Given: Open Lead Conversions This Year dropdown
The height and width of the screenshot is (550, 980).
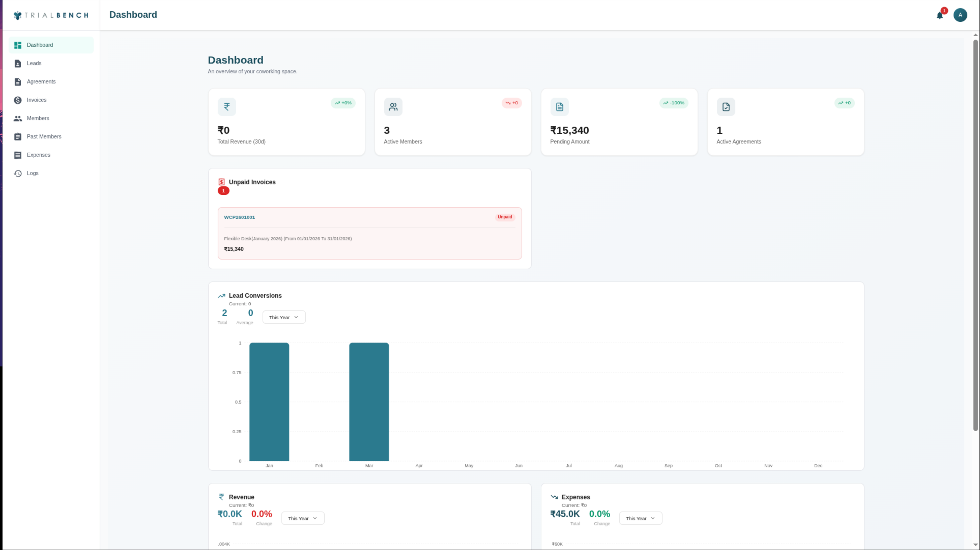Looking at the screenshot, I should pos(284,318).
